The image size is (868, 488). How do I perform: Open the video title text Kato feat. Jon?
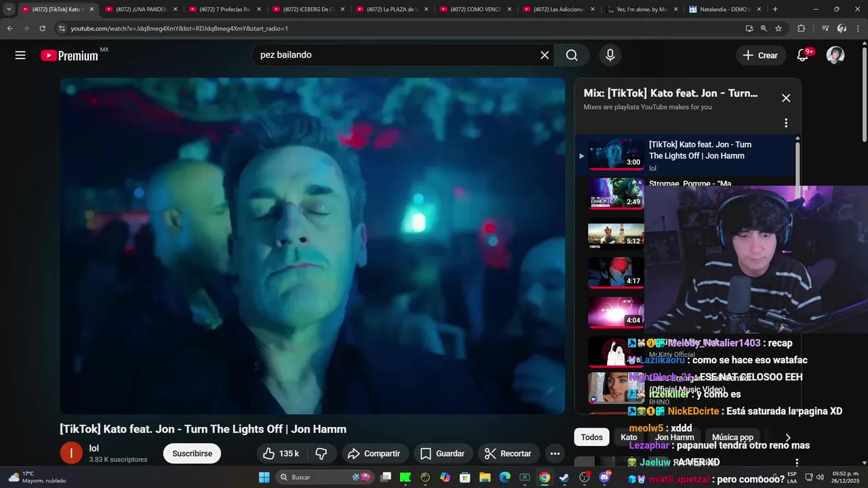tap(203, 429)
